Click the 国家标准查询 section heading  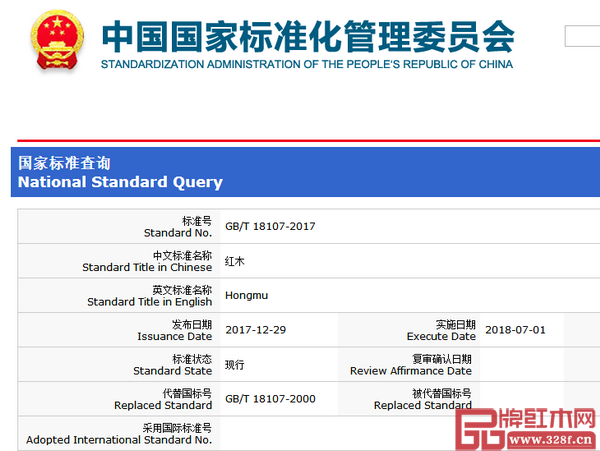click(x=64, y=163)
